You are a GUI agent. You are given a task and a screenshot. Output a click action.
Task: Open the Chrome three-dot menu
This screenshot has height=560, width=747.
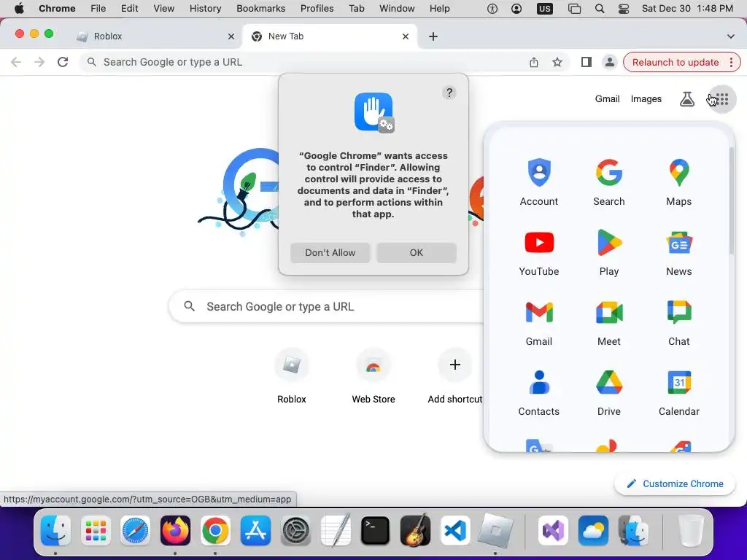pyautogui.click(x=731, y=63)
